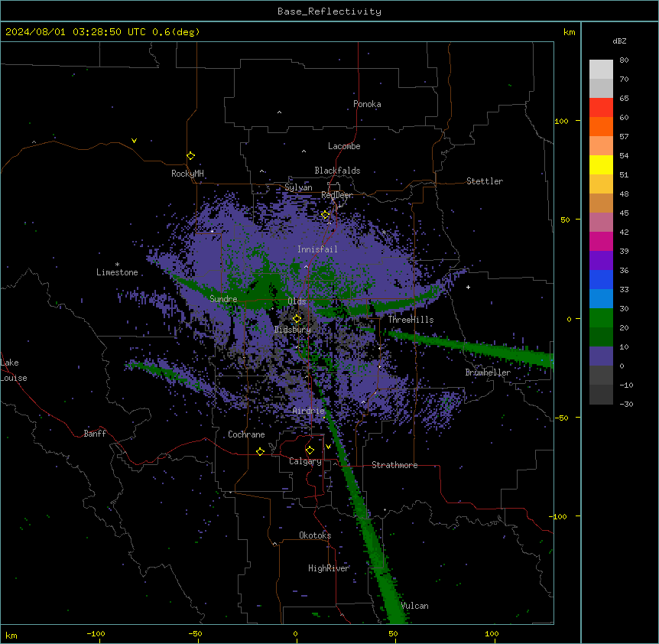Screen dimensions: 659x644
Task: Click the Innisfail city label
Action: coord(317,249)
